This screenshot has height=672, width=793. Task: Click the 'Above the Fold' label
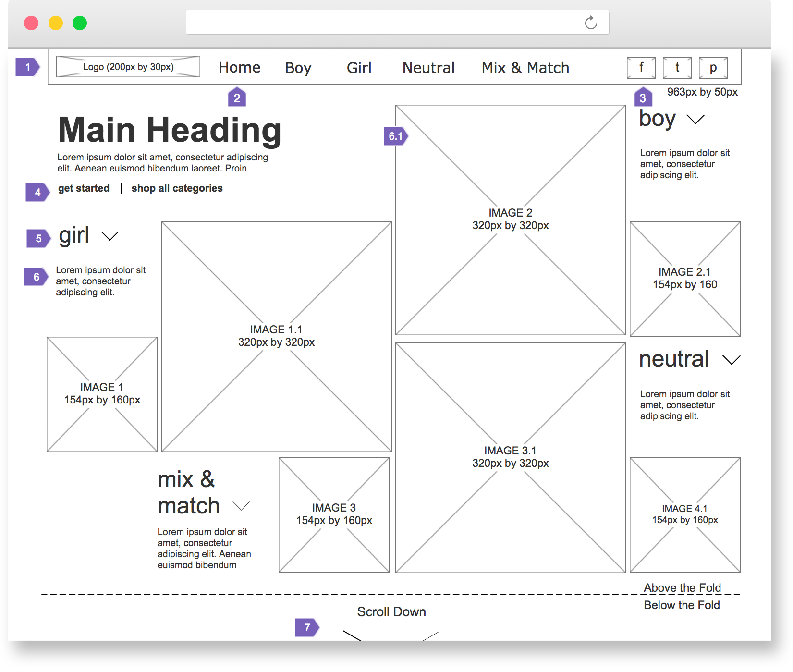[x=682, y=588]
